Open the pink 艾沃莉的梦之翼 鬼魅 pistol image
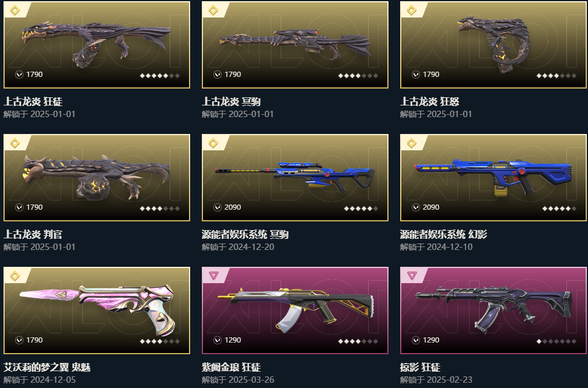 point(97,309)
